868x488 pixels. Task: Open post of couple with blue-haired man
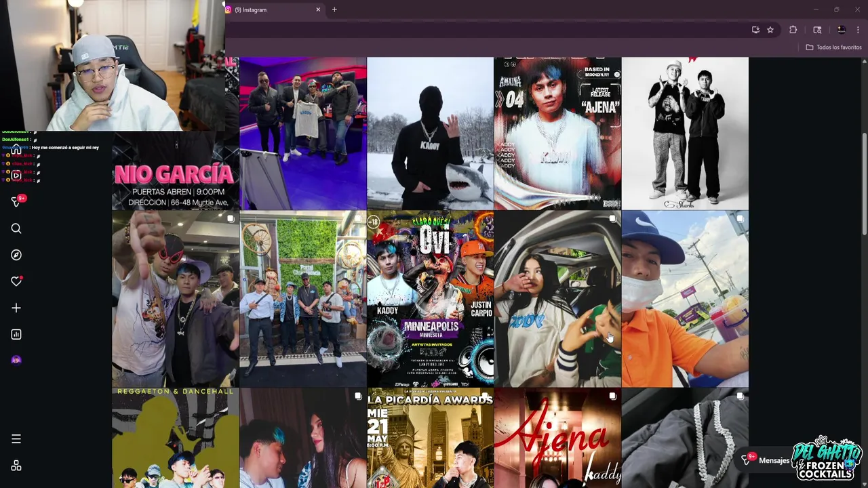tap(302, 438)
